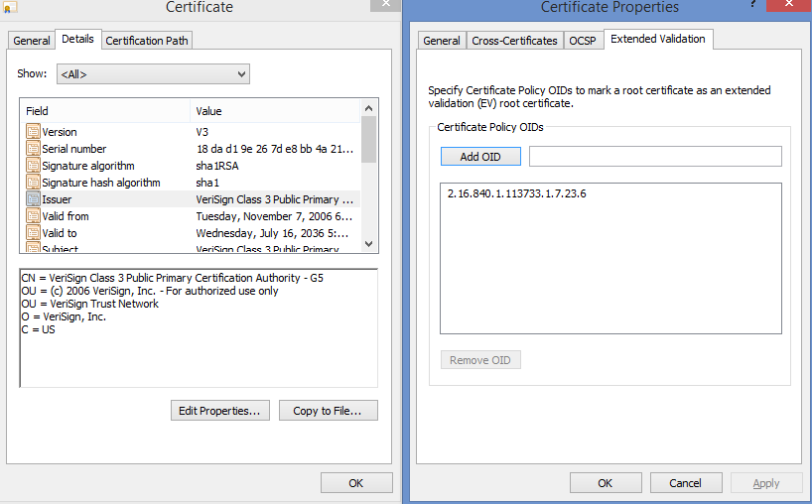Click the Signature algorithm field icon
The width and height of the screenshot is (812, 504).
[33, 166]
